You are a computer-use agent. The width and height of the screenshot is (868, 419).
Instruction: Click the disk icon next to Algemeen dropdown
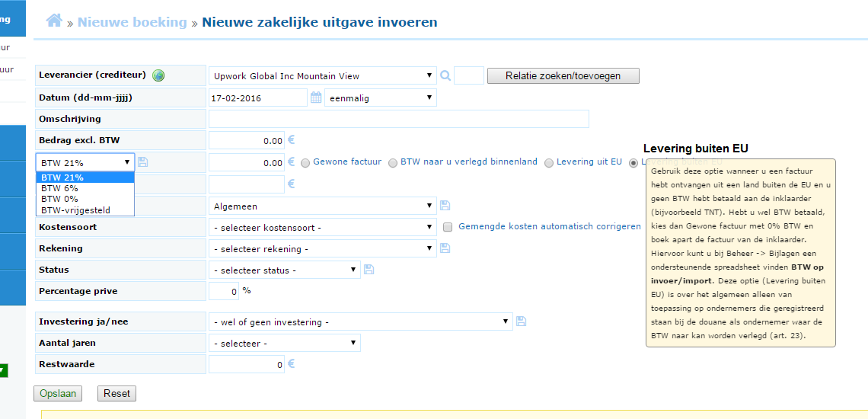pos(445,206)
